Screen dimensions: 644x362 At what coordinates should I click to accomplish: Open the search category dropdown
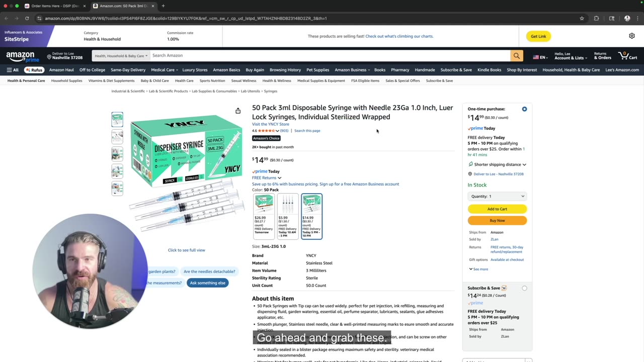121,56
